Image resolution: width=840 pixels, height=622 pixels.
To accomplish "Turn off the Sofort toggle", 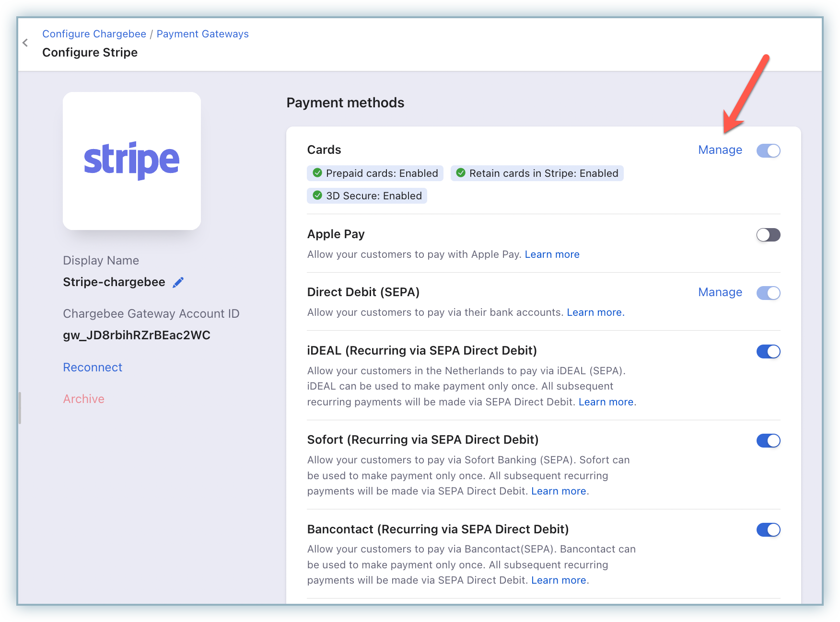I will (x=768, y=440).
